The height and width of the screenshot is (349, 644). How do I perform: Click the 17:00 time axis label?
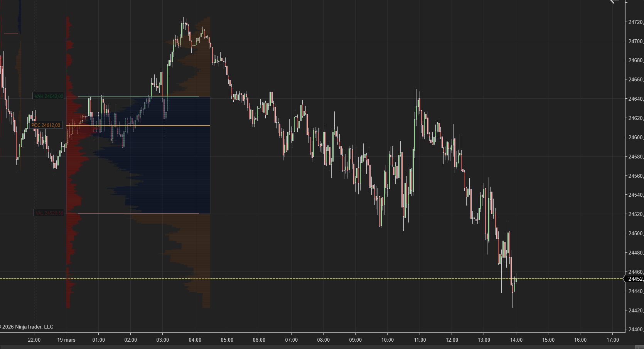tap(613, 340)
